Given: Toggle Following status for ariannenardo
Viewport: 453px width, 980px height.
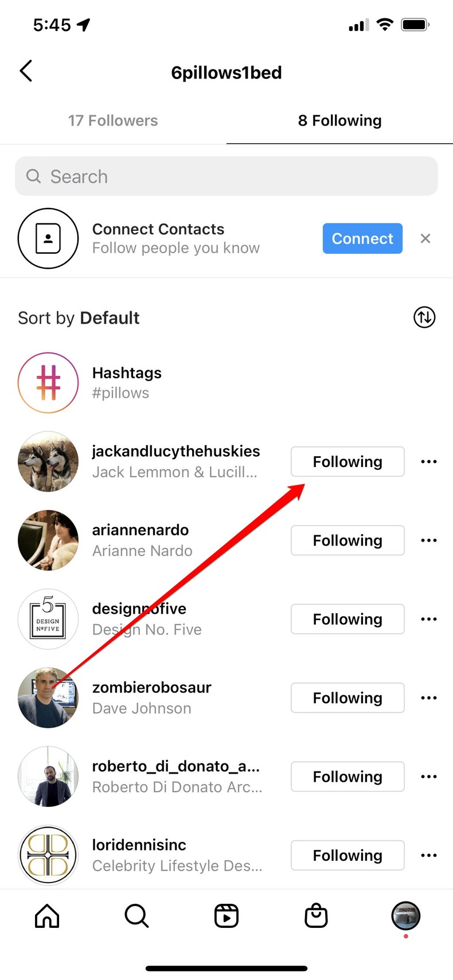Looking at the screenshot, I should (x=347, y=540).
